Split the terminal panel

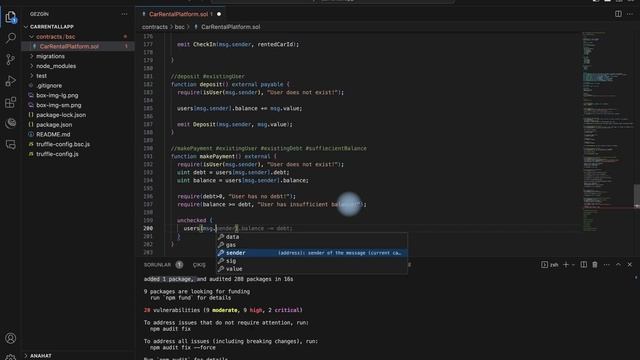584,264
